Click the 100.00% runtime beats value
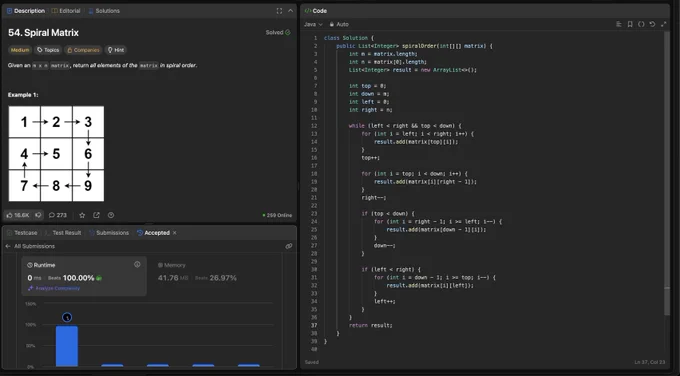Image resolution: width=680 pixels, height=376 pixels. (78, 278)
